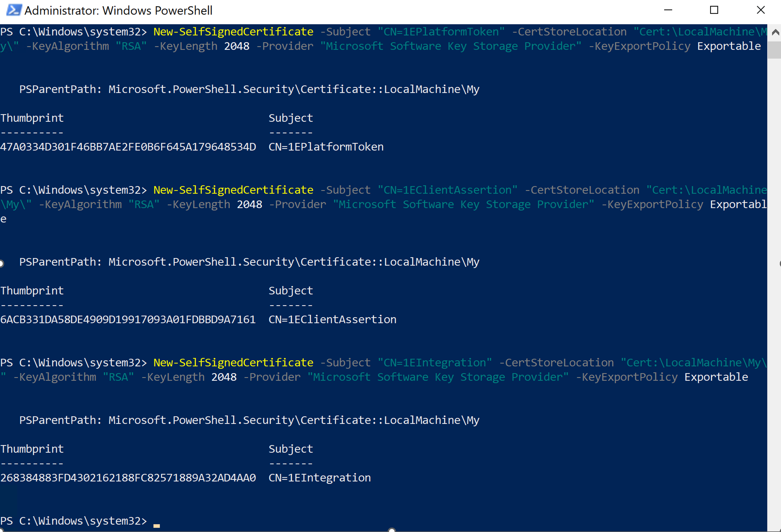Minimize the PowerShell window
Screen dimensions: 781x532
(x=668, y=10)
